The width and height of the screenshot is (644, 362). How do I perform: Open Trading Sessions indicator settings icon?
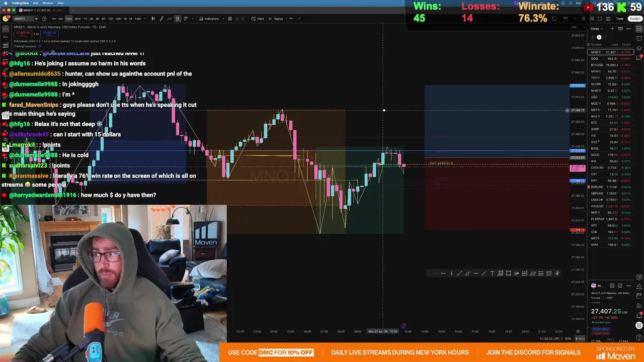tap(40, 46)
